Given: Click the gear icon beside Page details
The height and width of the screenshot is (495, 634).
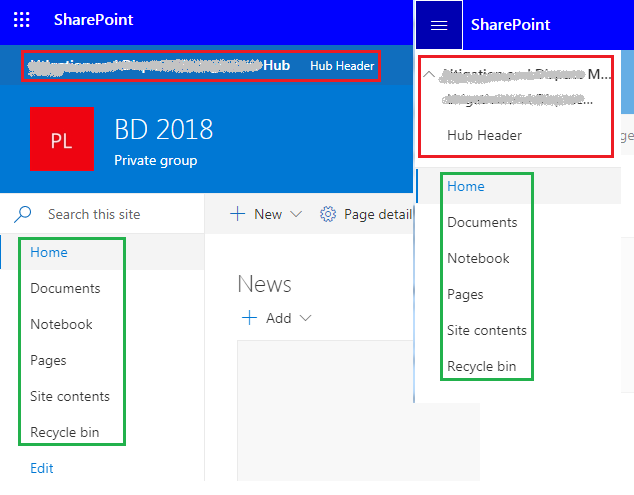Looking at the screenshot, I should tap(328, 214).
